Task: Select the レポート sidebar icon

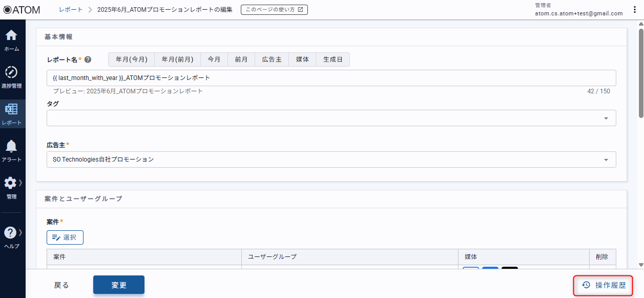Action: click(x=11, y=109)
